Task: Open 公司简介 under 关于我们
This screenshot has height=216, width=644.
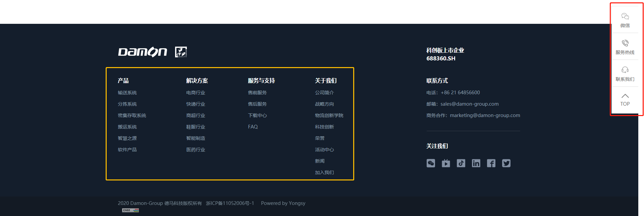Action: (324, 93)
